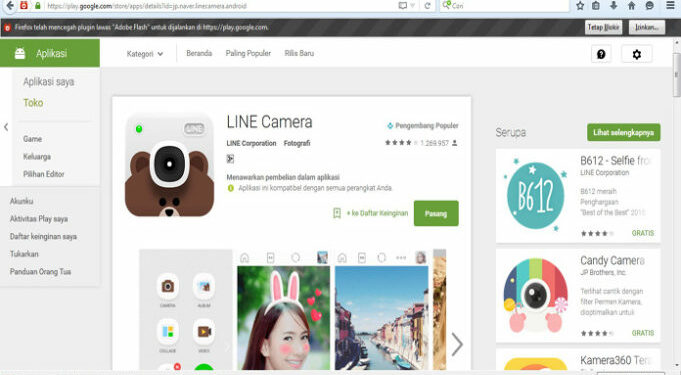Open JP Brothers, Inc. developer link
The height and width of the screenshot is (375, 681).
tap(603, 272)
